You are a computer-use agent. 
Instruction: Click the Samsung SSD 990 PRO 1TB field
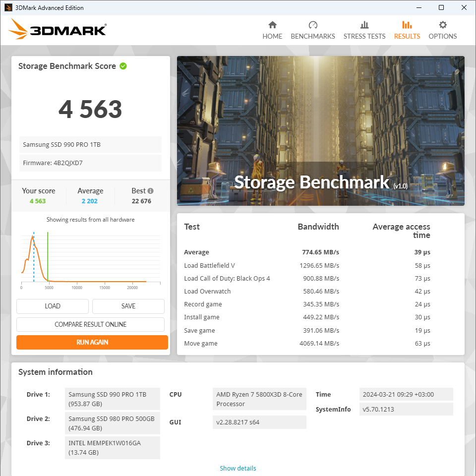(90, 144)
